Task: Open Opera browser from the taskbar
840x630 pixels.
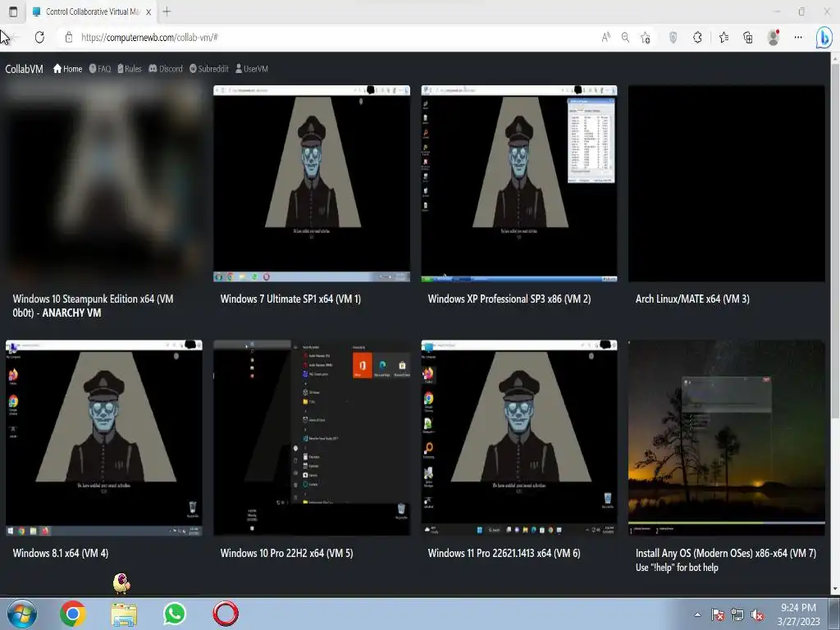Action: point(226,614)
